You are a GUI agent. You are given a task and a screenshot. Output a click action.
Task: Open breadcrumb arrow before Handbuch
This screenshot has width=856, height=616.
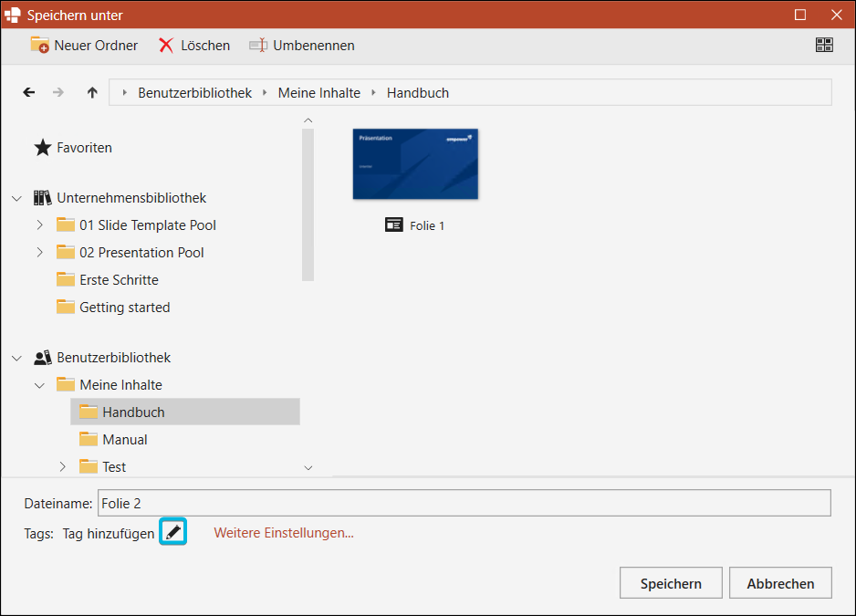373,93
